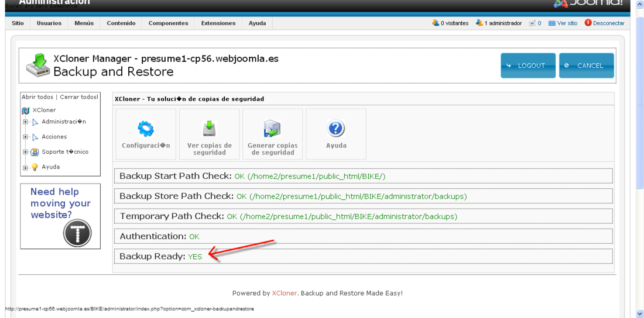Select Ayuda in sidebar tree
Image resolution: width=644 pixels, height=318 pixels.
click(x=50, y=167)
